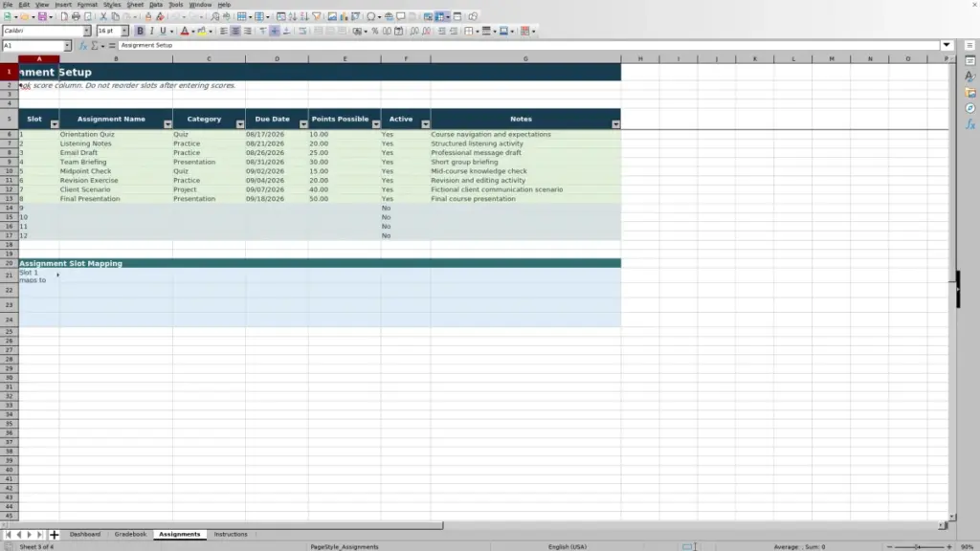Click the Cut scissors icon
The width and height of the screenshot is (980, 551).
point(103,16)
